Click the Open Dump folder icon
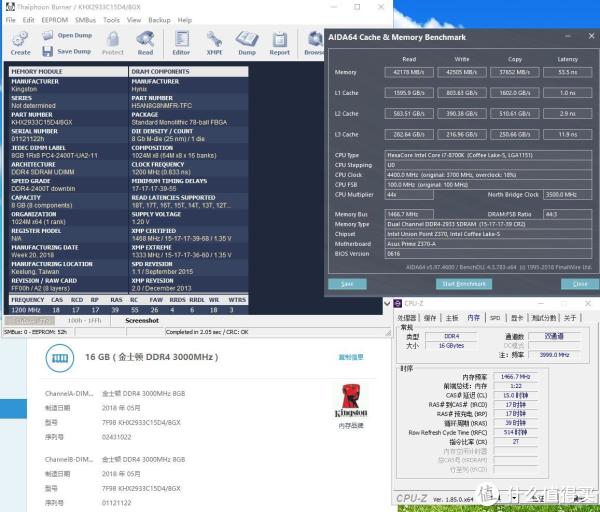 pos(48,35)
